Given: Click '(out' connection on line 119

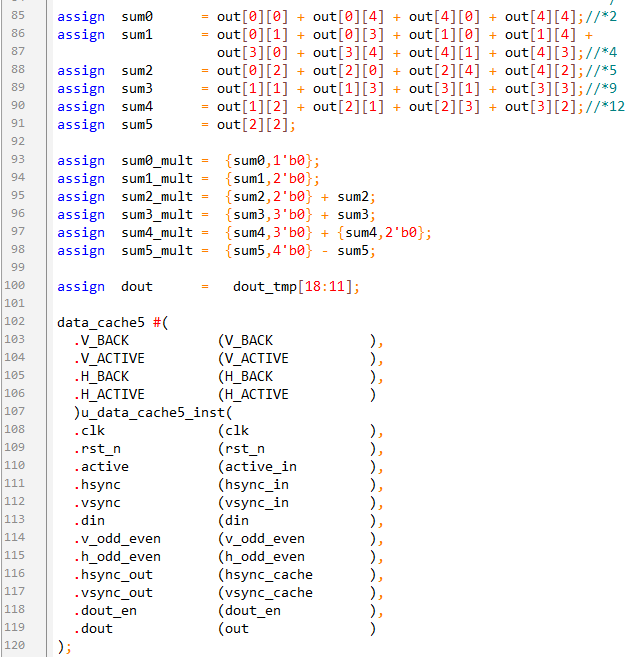Looking at the screenshot, I should pos(233,629).
